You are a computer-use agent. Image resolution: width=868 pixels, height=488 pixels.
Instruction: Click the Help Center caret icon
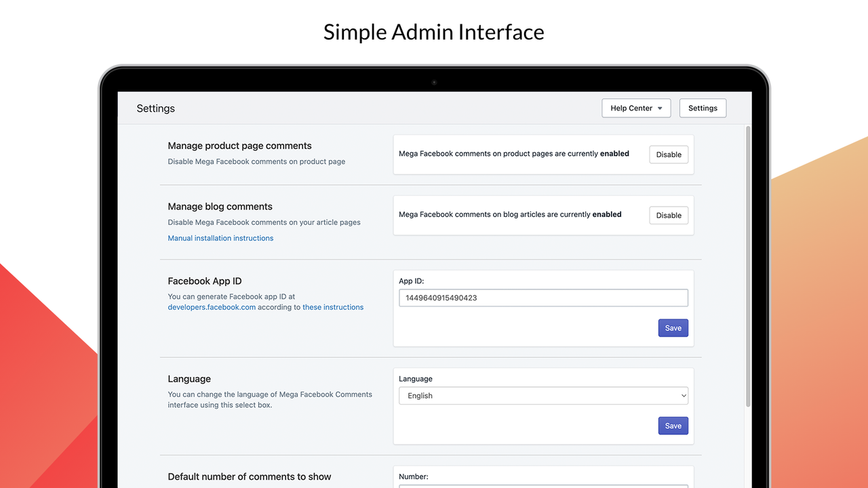pos(659,108)
